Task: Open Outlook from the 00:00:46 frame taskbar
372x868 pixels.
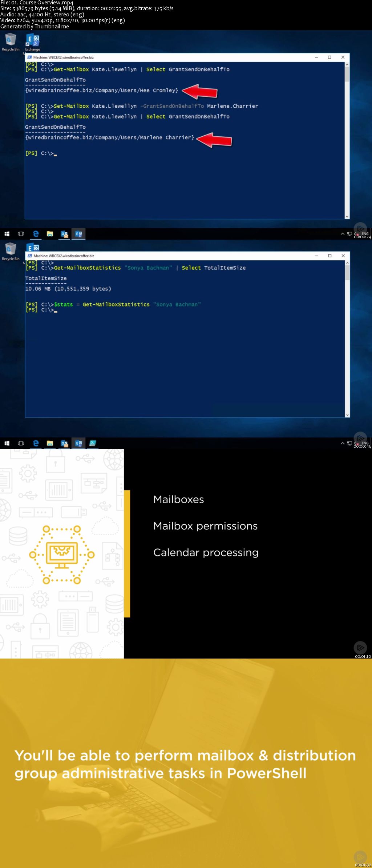Action: coord(64,443)
